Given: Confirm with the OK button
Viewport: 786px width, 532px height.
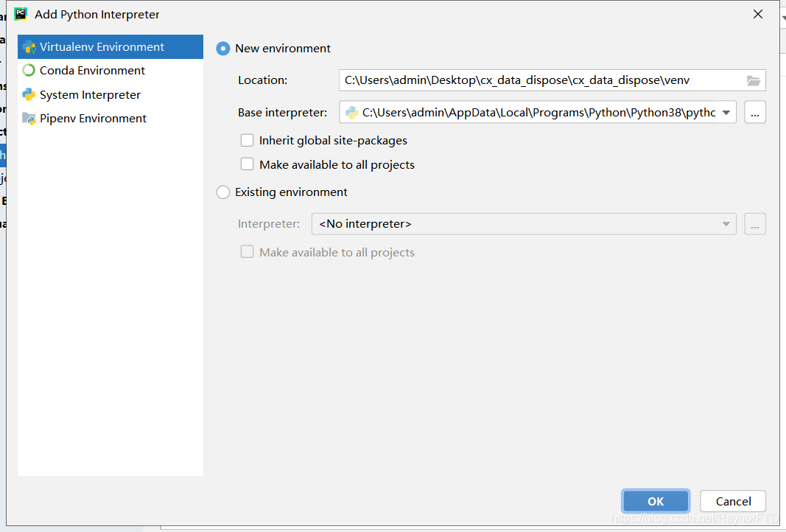Looking at the screenshot, I should 655,501.
